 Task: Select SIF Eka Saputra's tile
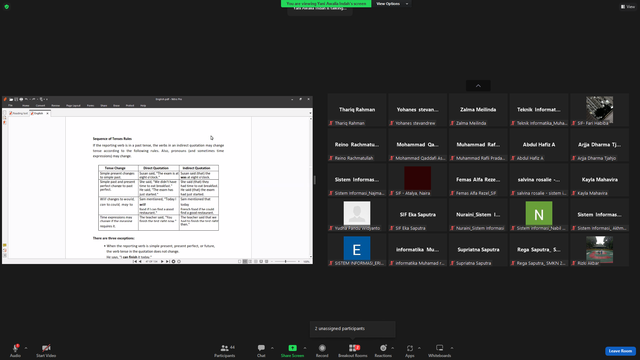[x=418, y=215]
